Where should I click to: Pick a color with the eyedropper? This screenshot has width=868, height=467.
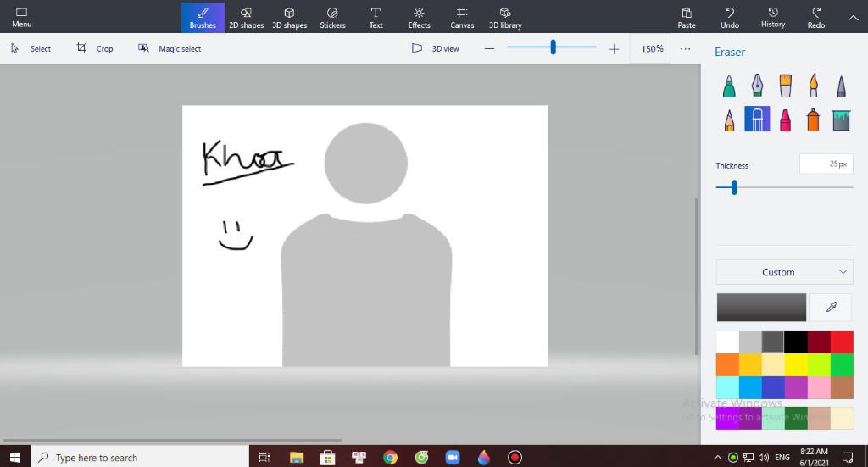click(x=831, y=307)
